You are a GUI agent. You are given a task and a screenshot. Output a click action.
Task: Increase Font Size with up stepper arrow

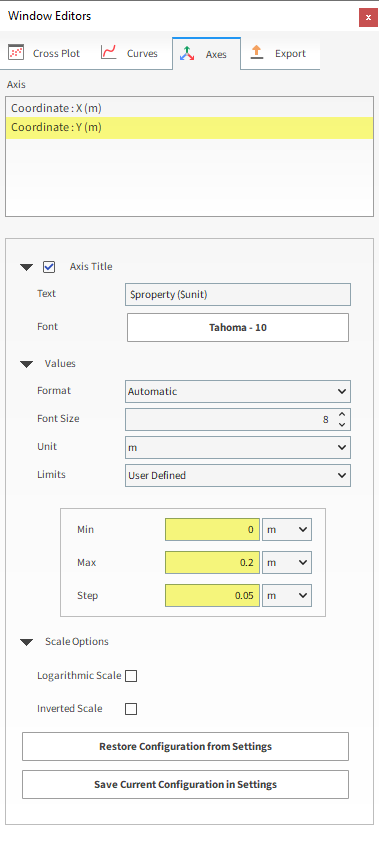[342, 414]
